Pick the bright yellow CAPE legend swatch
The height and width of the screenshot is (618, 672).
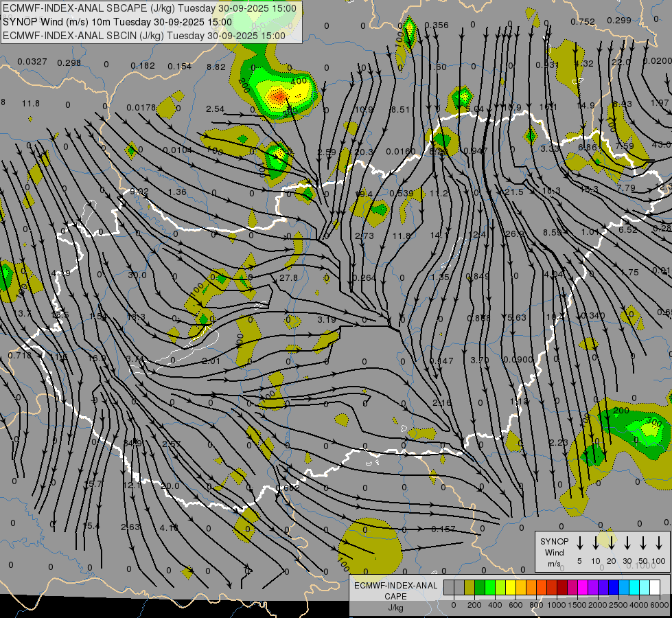tap(511, 588)
